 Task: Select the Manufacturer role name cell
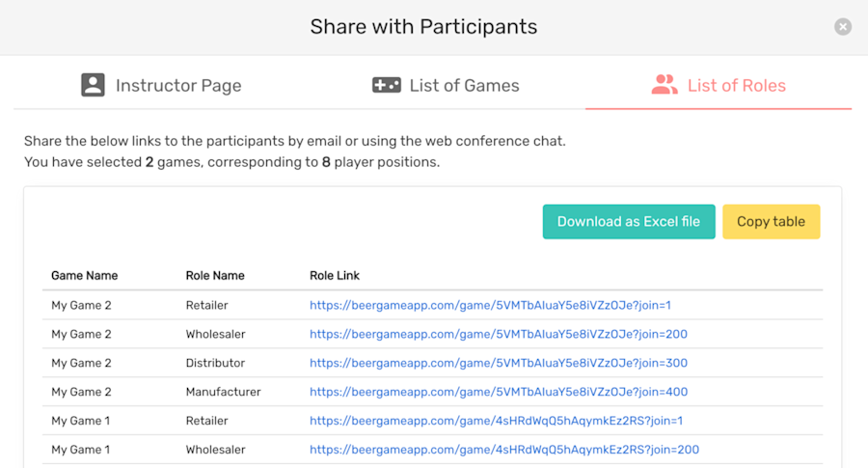(x=223, y=392)
